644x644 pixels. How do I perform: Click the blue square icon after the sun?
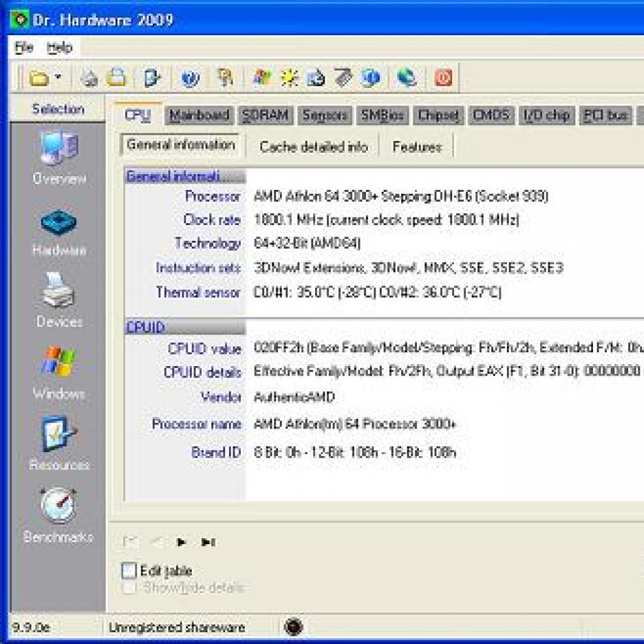pyautogui.click(x=316, y=77)
